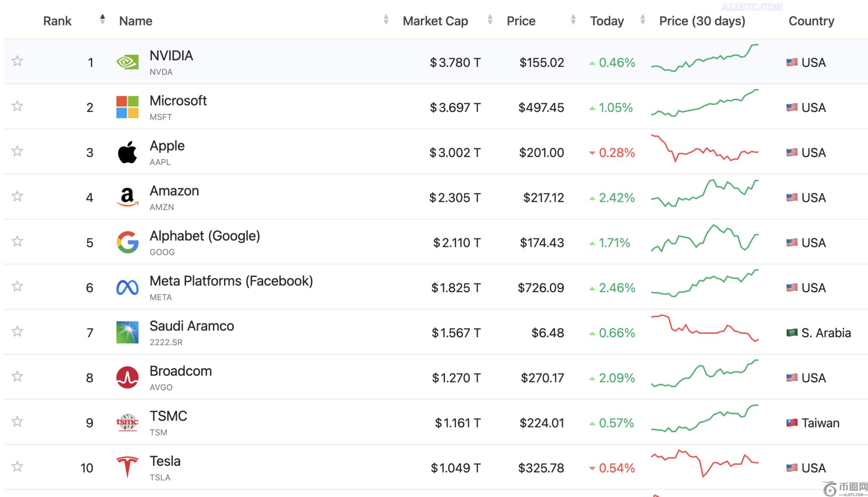Open the Meta Platforms (Facebook) link

pyautogui.click(x=231, y=281)
